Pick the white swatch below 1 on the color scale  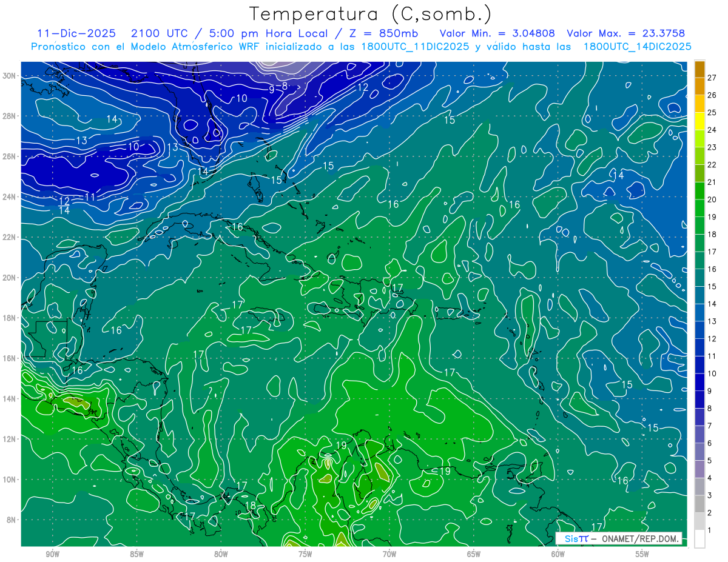point(699,539)
